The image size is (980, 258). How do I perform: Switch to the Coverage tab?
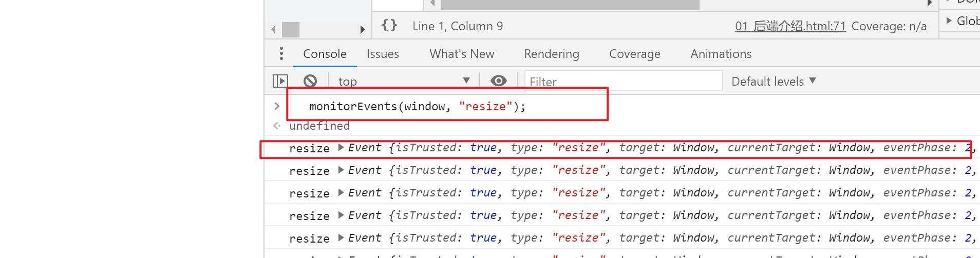coord(634,54)
